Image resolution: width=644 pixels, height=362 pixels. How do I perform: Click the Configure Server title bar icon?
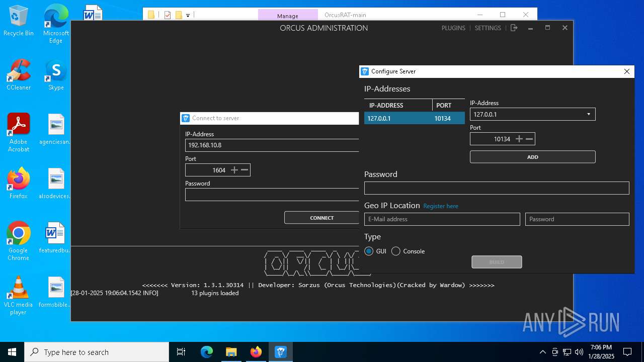(x=365, y=71)
